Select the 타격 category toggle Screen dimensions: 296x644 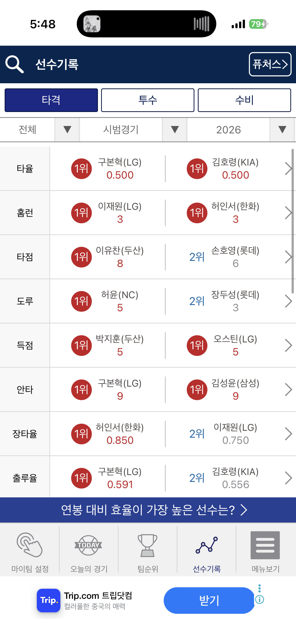click(x=51, y=100)
